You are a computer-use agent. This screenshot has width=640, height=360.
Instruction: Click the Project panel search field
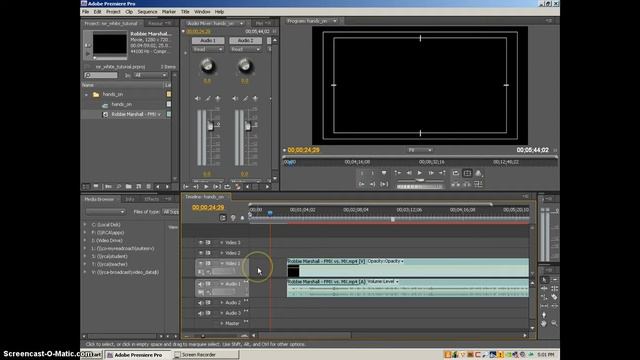101,76
